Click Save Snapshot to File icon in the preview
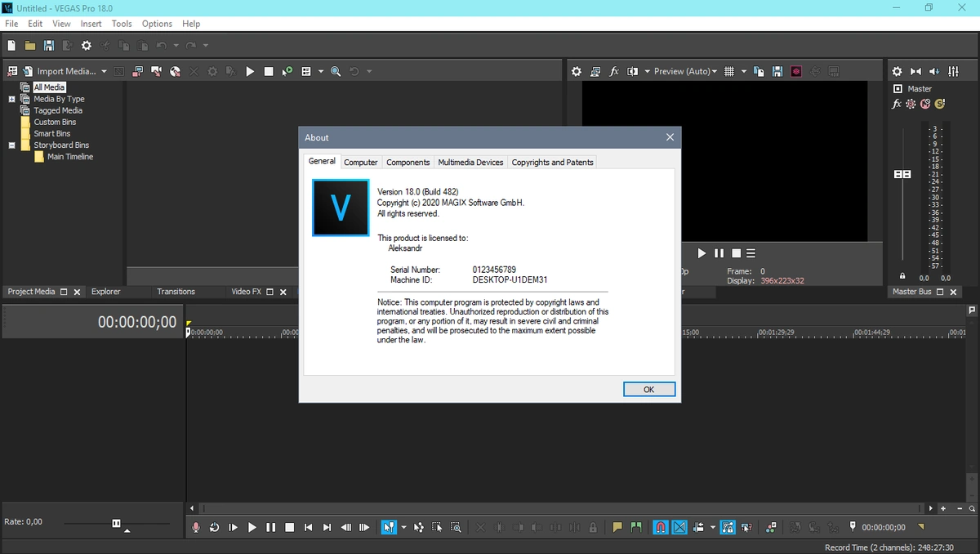Image resolution: width=980 pixels, height=554 pixels. tap(777, 71)
